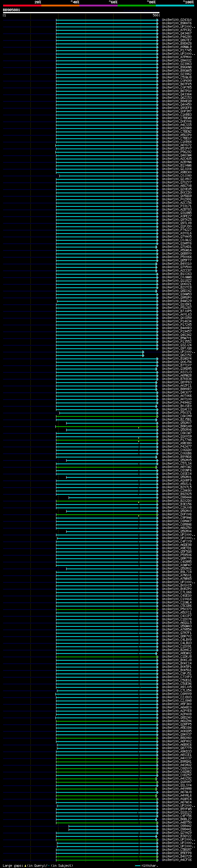Select the label UniRef100_P13552
This screenshot has width=197, height=868.
(x=177, y=342)
